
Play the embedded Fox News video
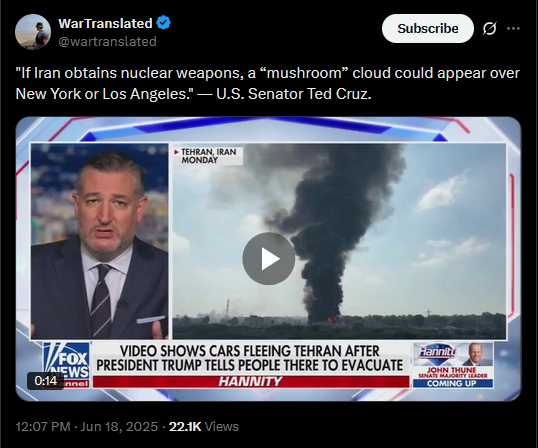click(x=269, y=259)
